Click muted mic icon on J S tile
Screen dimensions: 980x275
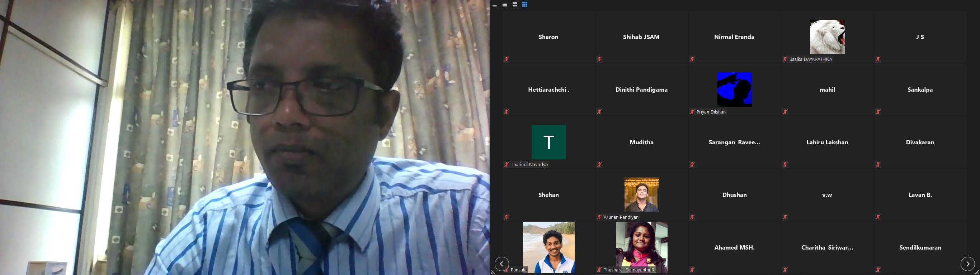pos(878,59)
